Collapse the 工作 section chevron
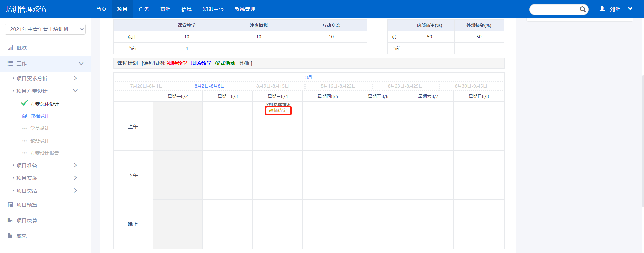The width and height of the screenshot is (644, 253). (81, 64)
